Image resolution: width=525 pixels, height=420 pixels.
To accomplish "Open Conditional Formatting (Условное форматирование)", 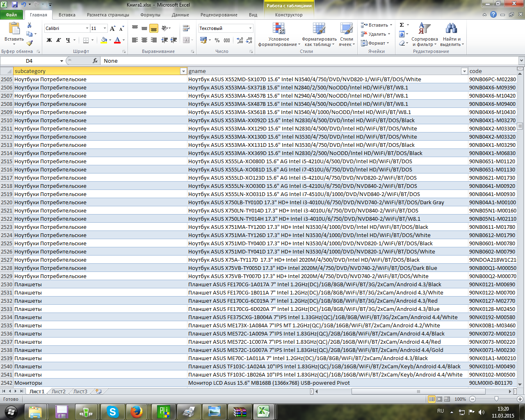I will click(x=279, y=34).
